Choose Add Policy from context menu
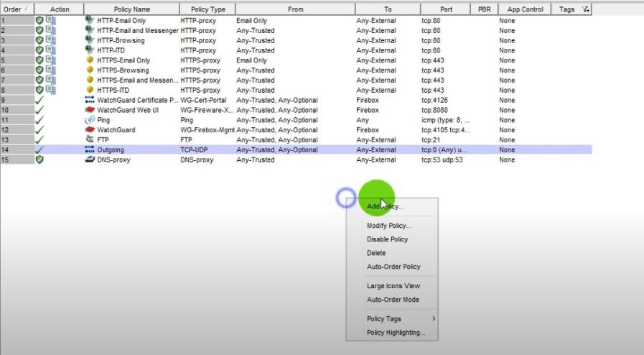 click(386, 206)
